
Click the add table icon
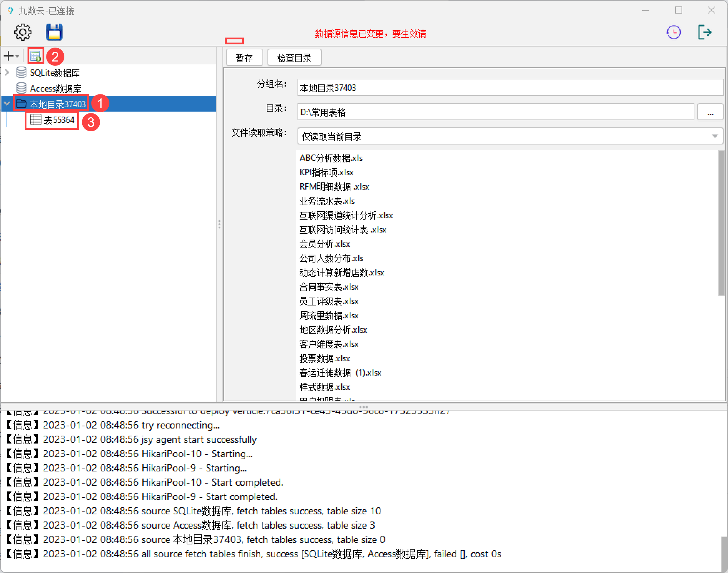[x=35, y=56]
